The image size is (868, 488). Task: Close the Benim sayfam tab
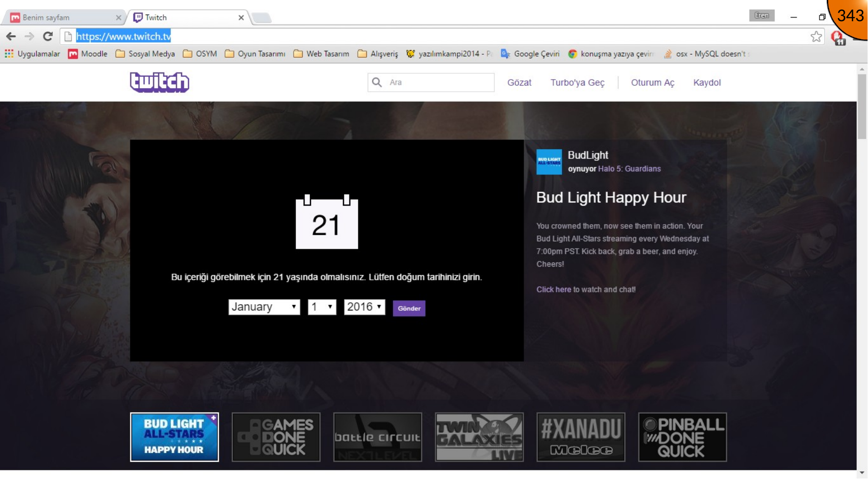pyautogui.click(x=118, y=18)
